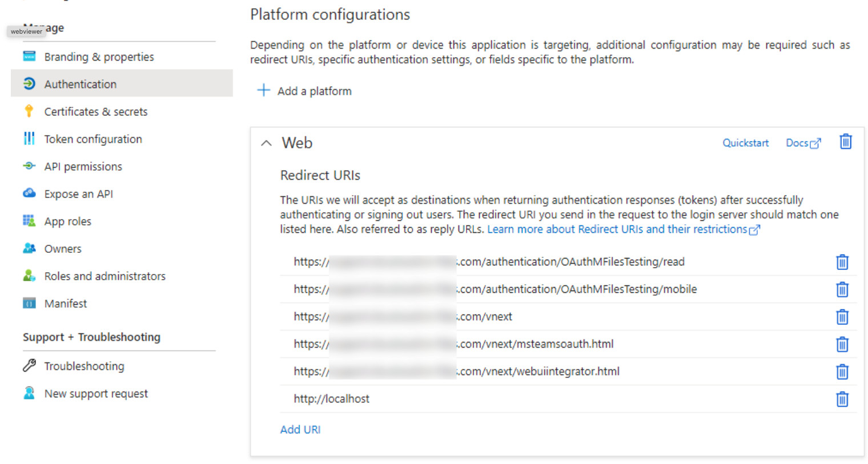Select Authentication in the Manage menu

(x=81, y=84)
